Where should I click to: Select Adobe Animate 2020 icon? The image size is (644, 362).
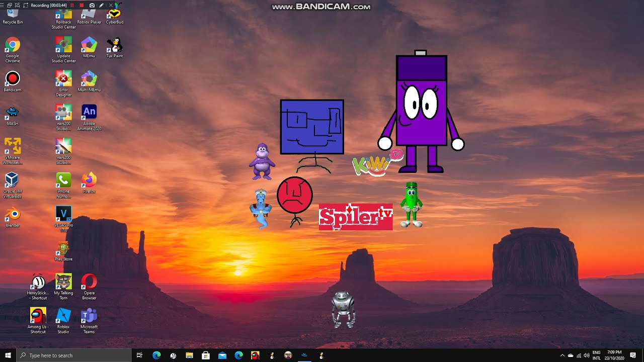[x=89, y=118]
